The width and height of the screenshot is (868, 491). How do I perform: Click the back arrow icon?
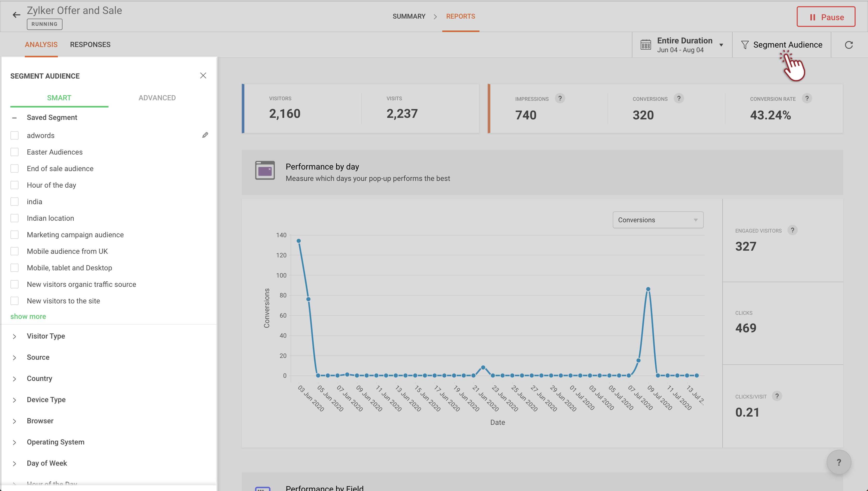16,15
